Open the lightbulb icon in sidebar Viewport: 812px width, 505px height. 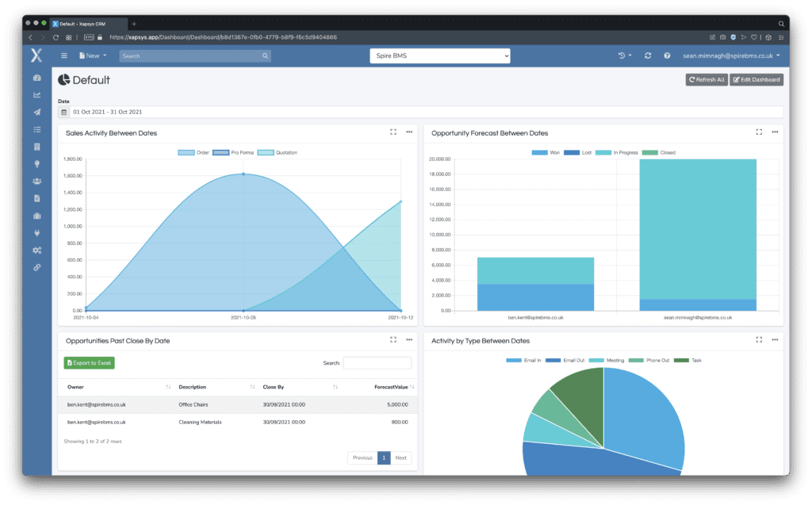(36, 163)
